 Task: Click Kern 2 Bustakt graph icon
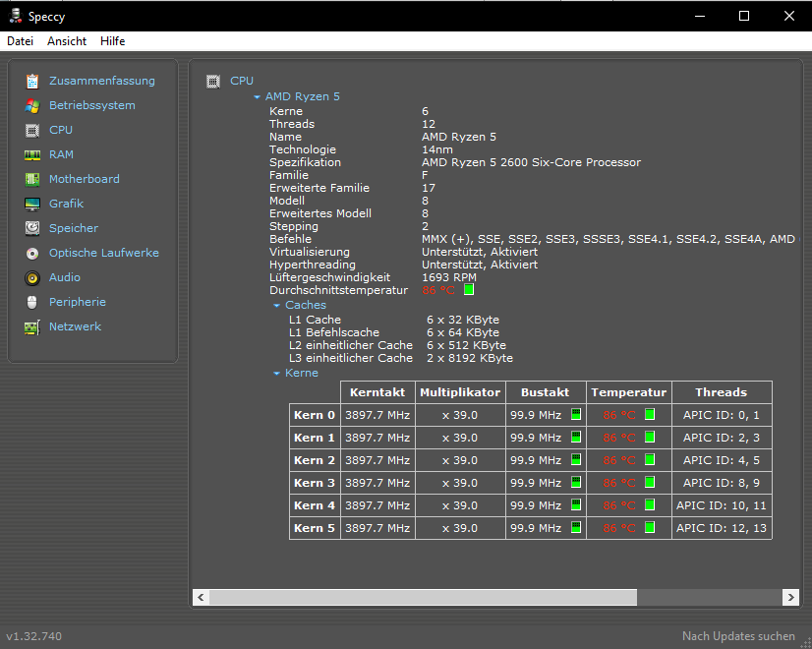576,459
